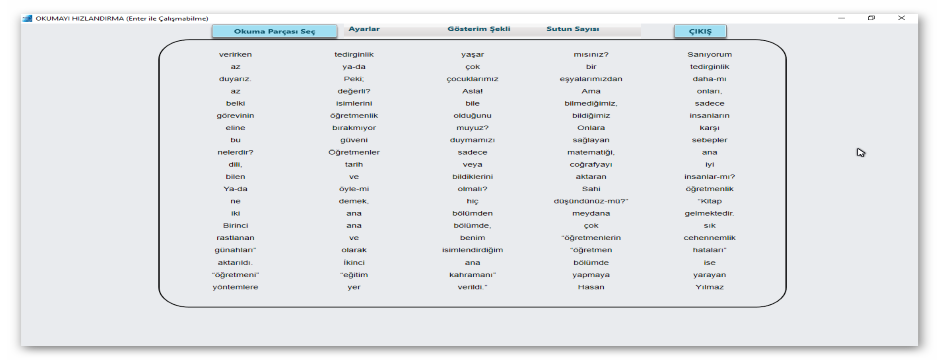The image size is (940, 360).
Task: Click the word "hataları"
Action: point(709,250)
